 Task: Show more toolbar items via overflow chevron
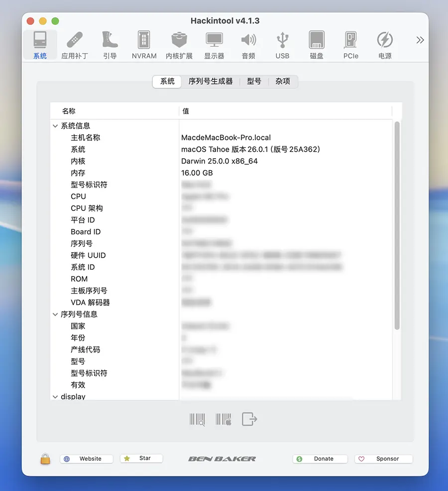click(420, 40)
